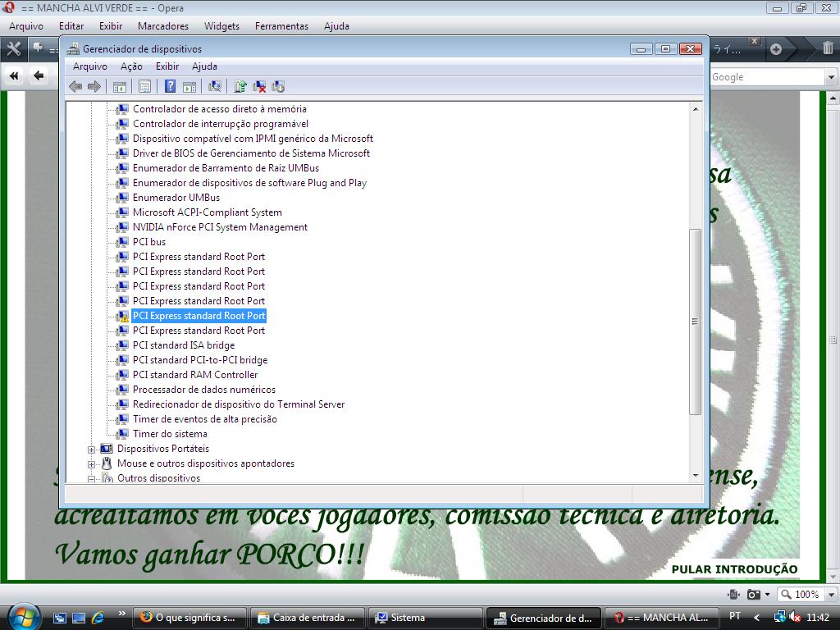Open the camera icon dropdown arrow
The width and height of the screenshot is (840, 630).
tap(767, 594)
